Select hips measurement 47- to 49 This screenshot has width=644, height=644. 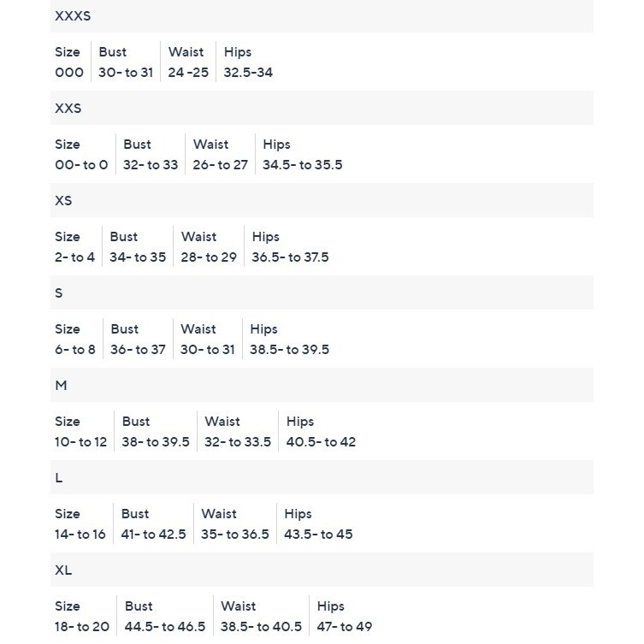point(345,627)
